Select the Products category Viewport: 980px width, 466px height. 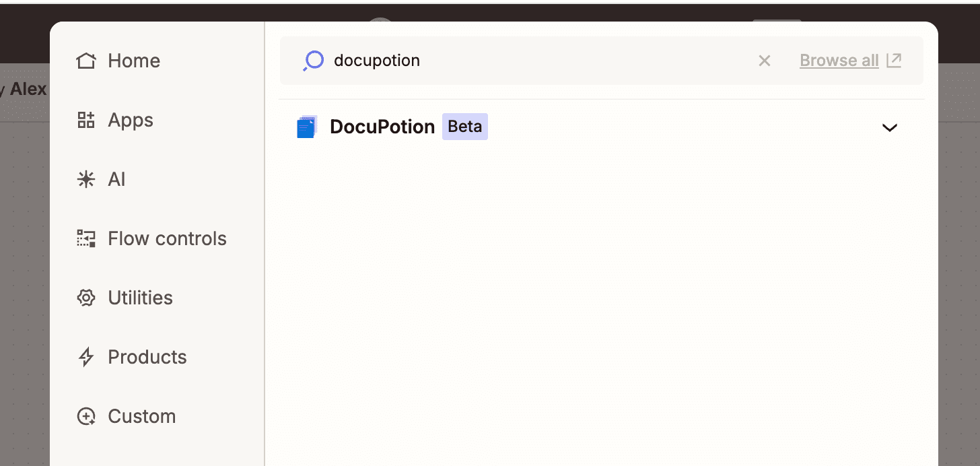click(131, 357)
